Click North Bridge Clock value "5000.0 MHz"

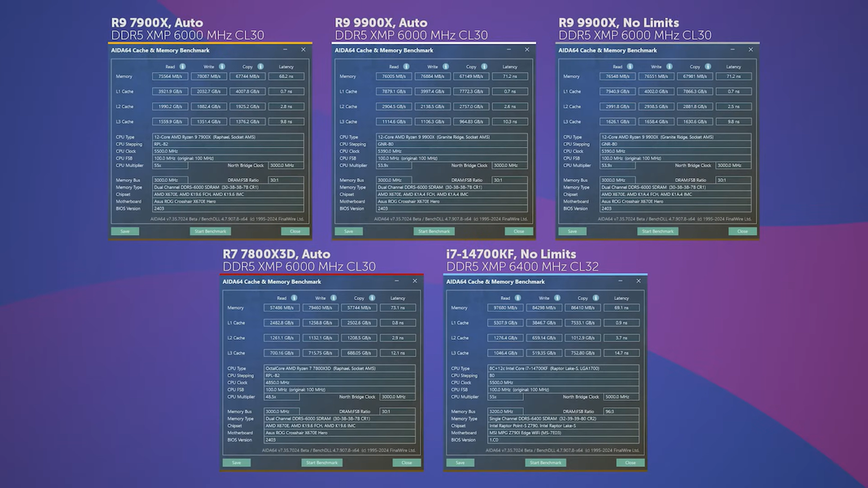point(622,397)
